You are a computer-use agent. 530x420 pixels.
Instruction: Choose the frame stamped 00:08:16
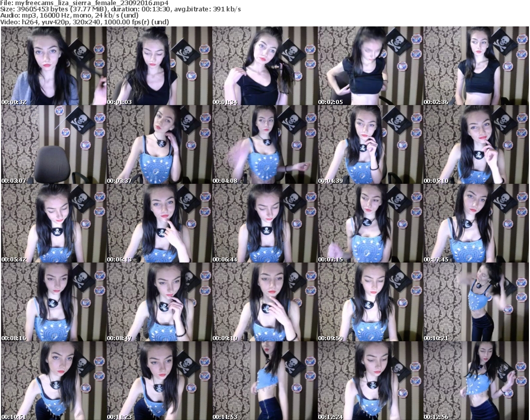[x=54, y=302]
